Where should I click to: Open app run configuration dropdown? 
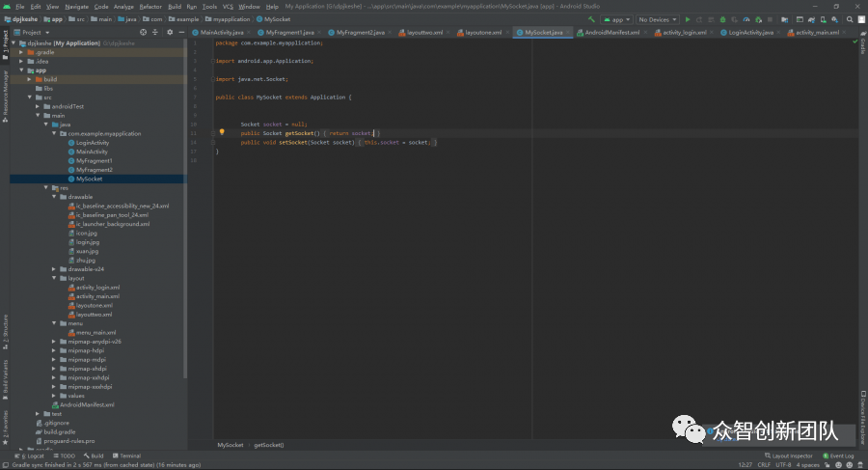coord(616,19)
